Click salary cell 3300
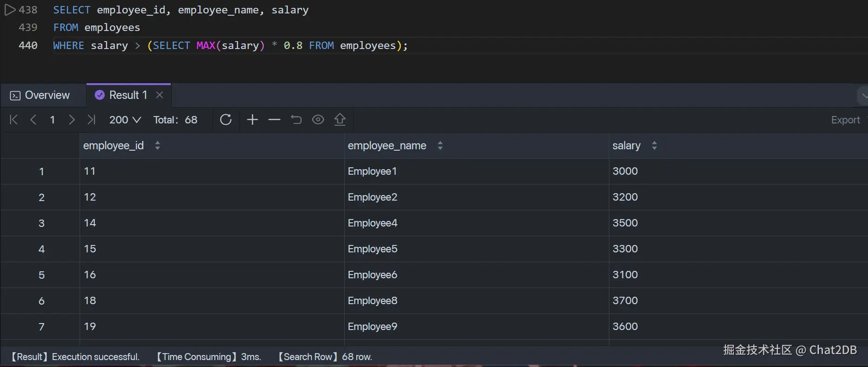868x367 pixels. point(738,249)
